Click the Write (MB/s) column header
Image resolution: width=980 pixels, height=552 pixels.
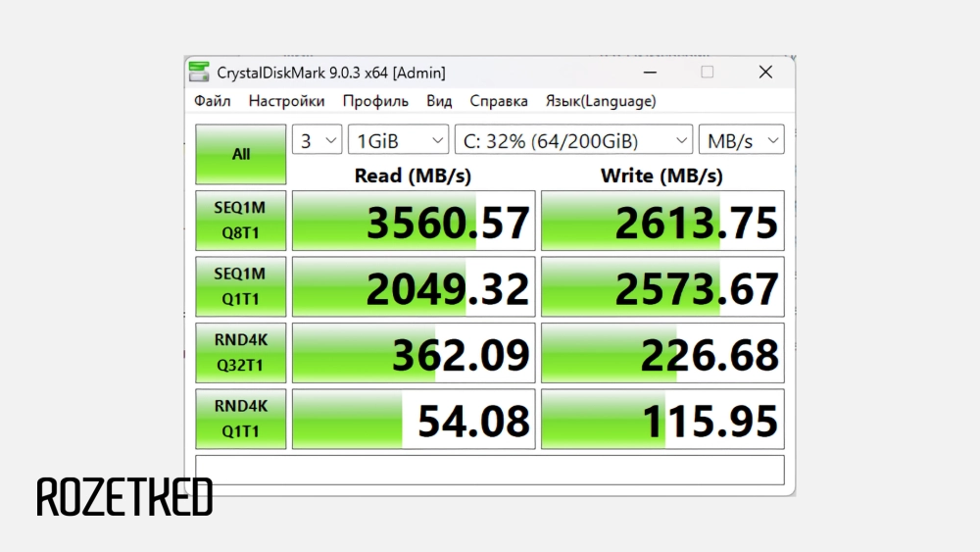tap(661, 176)
